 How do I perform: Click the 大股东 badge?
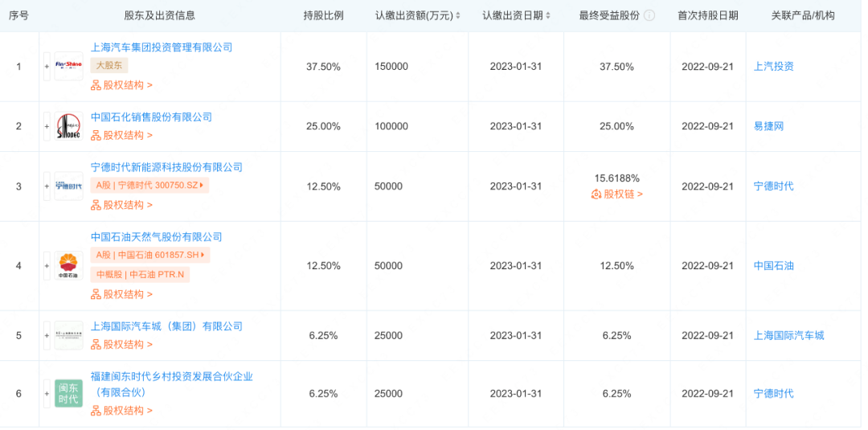pyautogui.click(x=109, y=66)
